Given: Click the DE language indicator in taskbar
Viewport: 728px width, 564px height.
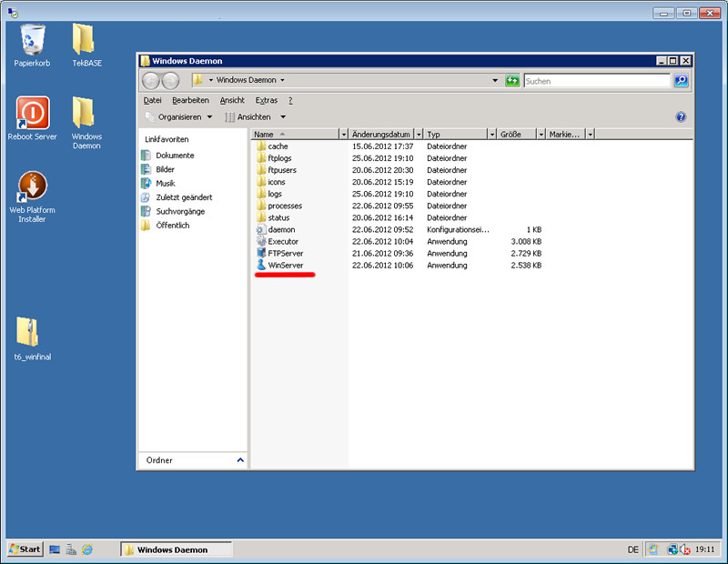Looking at the screenshot, I should pyautogui.click(x=632, y=549).
